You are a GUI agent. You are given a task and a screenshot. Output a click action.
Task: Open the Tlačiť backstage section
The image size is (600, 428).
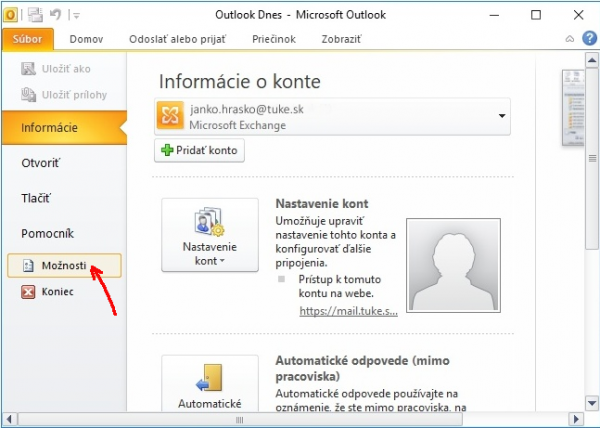click(36, 198)
